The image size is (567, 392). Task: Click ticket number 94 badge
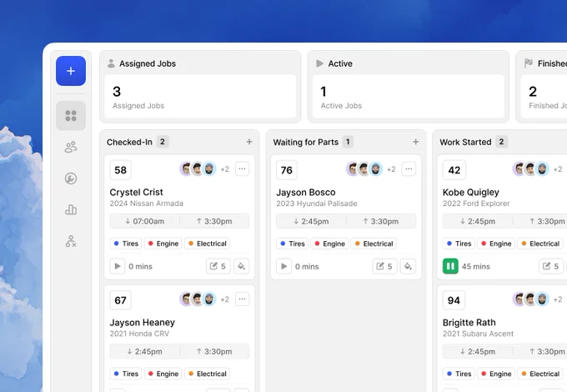454,300
